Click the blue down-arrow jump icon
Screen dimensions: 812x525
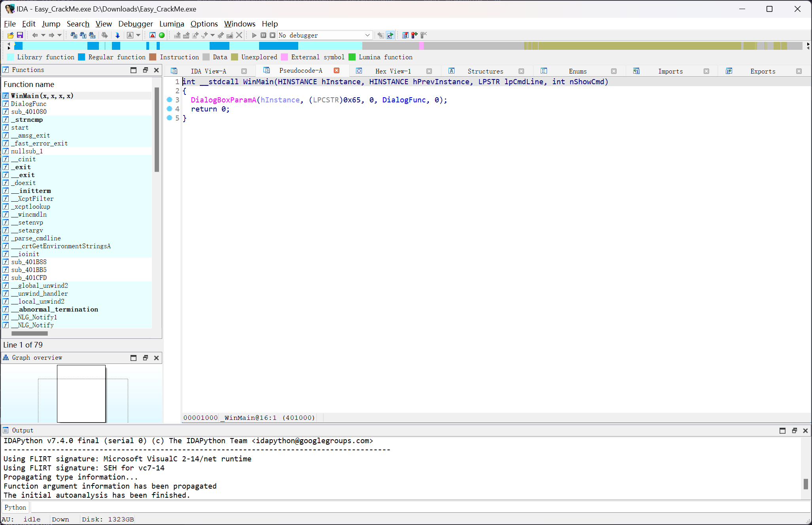(117, 35)
